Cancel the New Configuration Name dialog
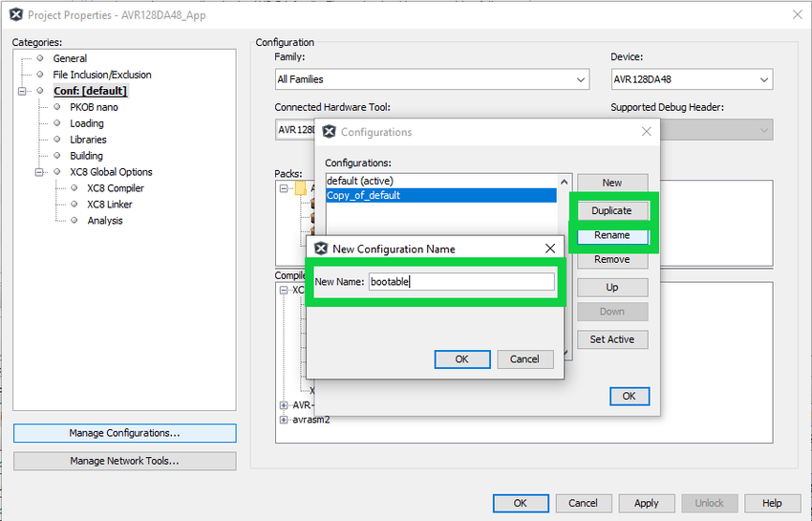The width and height of the screenshot is (812, 521). coord(524,359)
